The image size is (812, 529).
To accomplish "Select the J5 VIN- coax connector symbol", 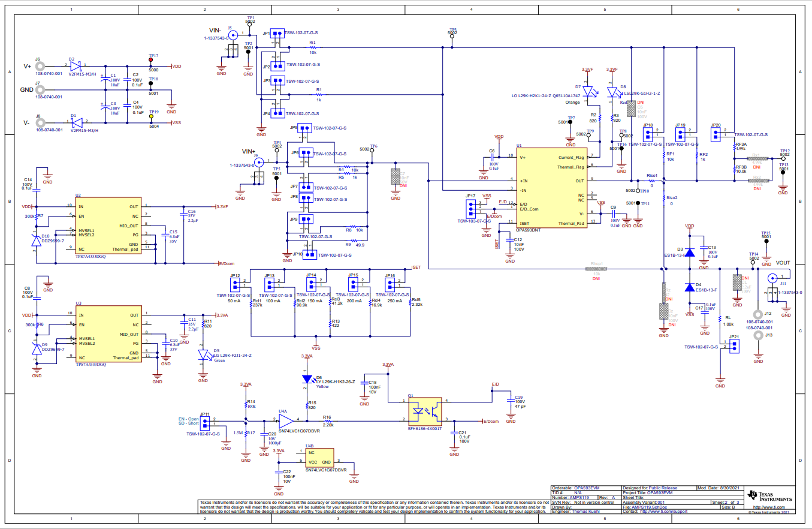I will [x=233, y=36].
